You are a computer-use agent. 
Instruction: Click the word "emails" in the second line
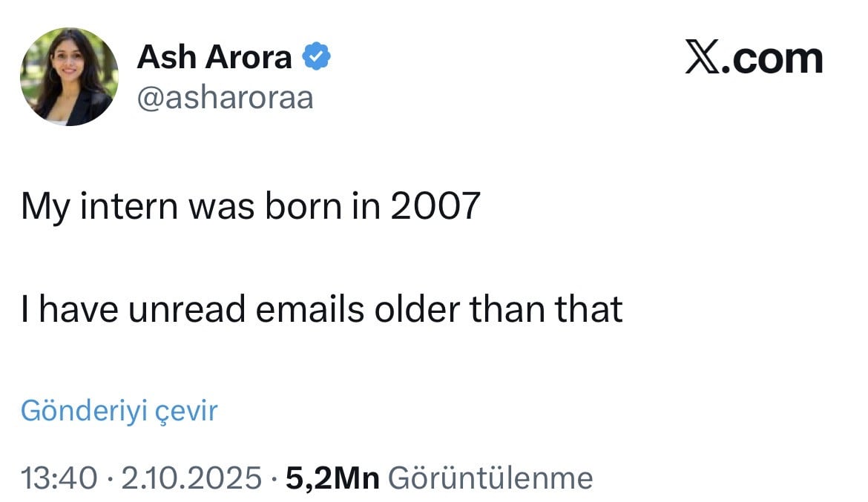click(x=310, y=309)
